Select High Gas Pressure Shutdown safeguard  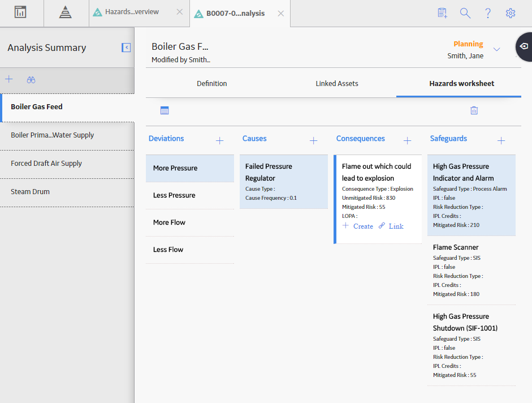pyautogui.click(x=472, y=346)
